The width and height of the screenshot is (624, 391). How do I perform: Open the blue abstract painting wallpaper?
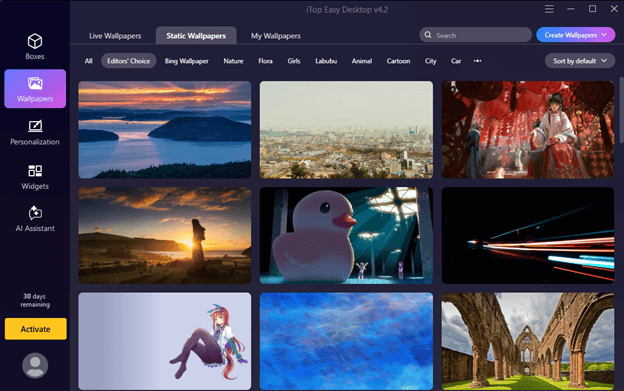346,341
